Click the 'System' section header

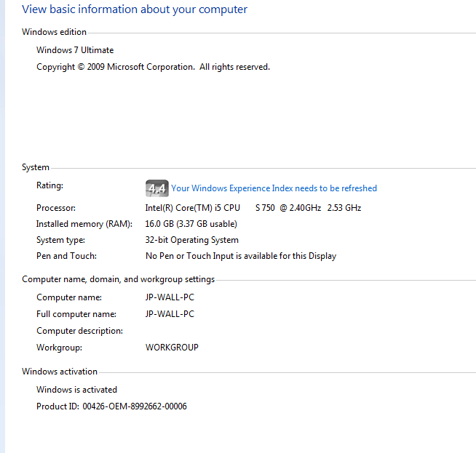(x=36, y=167)
